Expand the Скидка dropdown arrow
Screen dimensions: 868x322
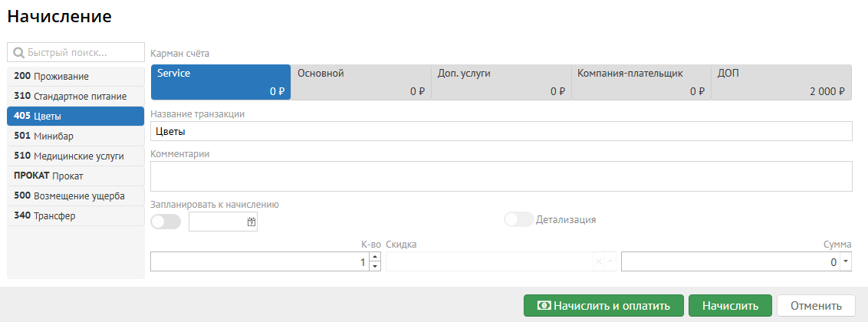point(610,262)
